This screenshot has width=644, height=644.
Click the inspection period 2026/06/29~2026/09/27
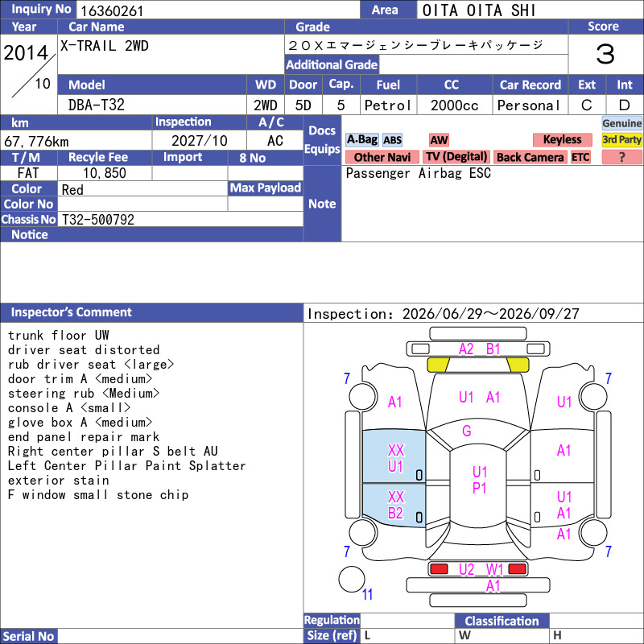(490, 314)
